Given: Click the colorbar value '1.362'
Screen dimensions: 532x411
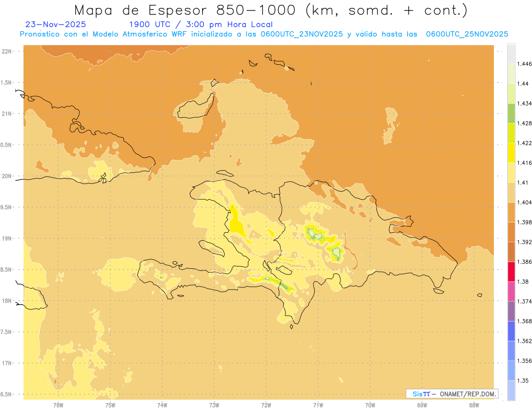Looking at the screenshot, I should pos(524,341).
